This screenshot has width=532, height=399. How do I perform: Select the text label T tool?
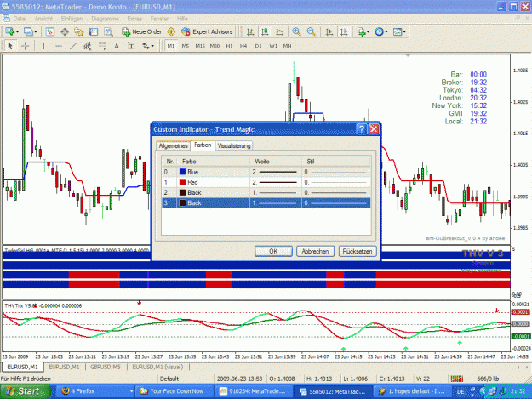tap(131, 46)
